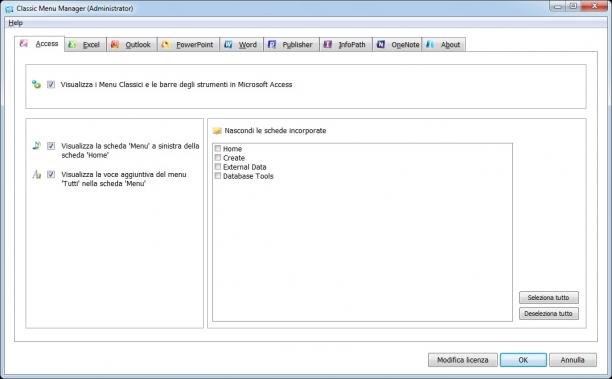The height and width of the screenshot is (379, 612).
Task: Check the Database Tools checkbox
Action: tap(218, 176)
